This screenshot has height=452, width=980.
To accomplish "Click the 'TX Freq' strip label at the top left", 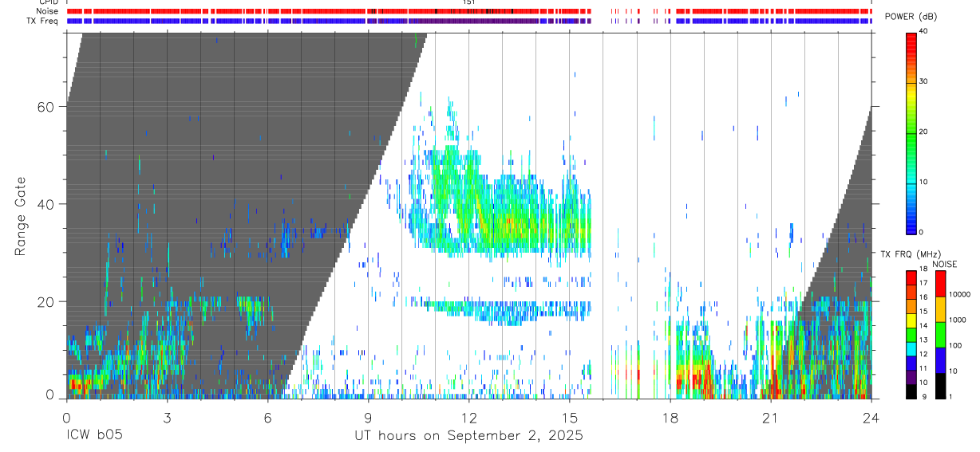I will tap(43, 21).
